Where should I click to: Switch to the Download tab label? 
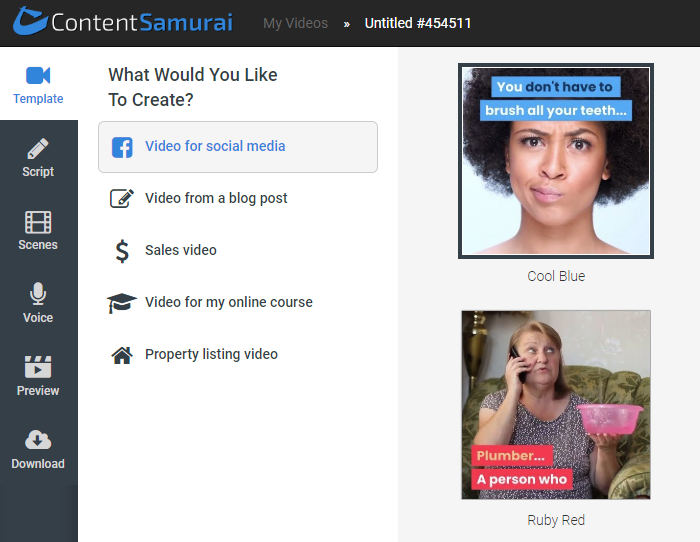38,464
